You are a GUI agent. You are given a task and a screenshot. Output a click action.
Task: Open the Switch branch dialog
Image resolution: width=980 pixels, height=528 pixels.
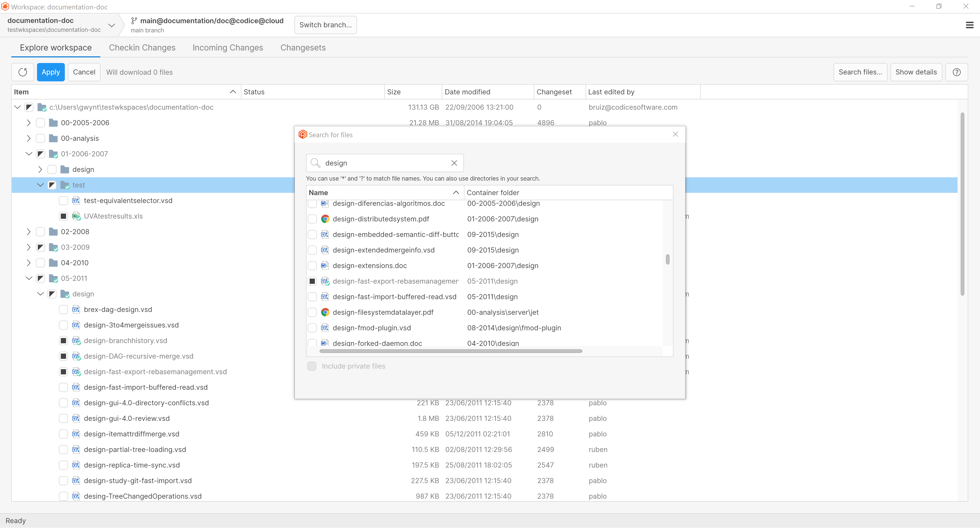pos(325,25)
